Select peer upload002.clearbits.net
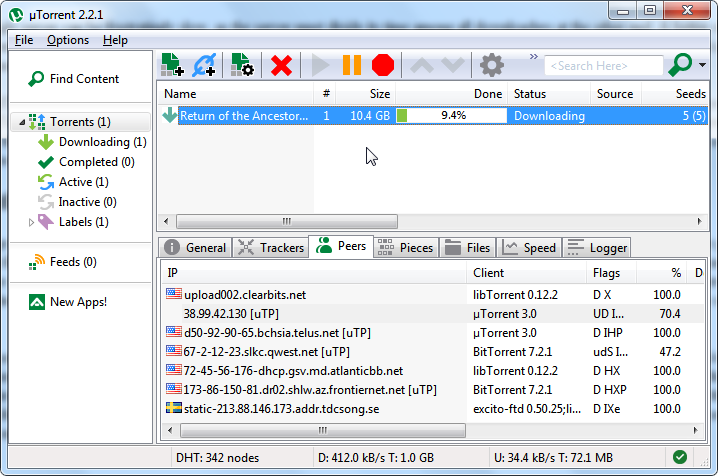 coord(433,295)
